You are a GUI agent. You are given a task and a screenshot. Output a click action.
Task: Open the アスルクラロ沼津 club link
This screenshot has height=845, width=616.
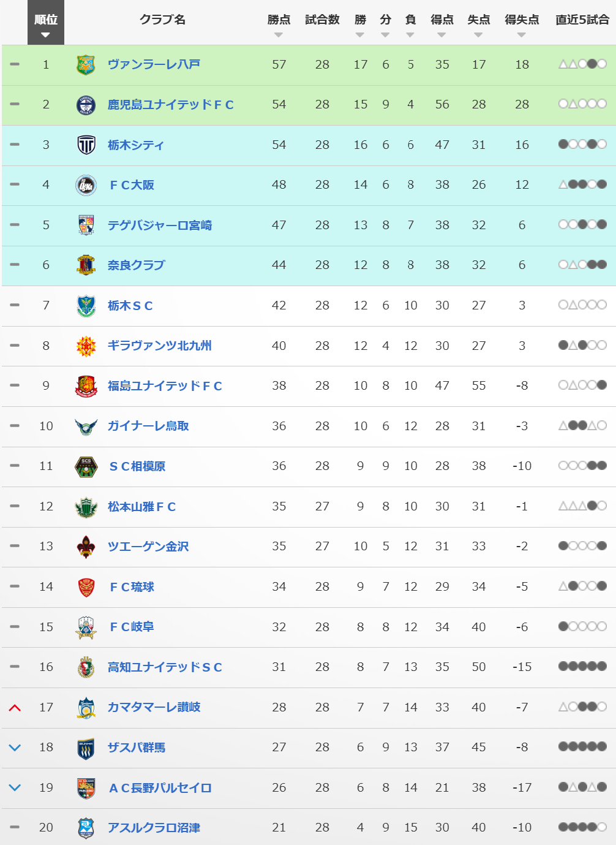click(154, 828)
